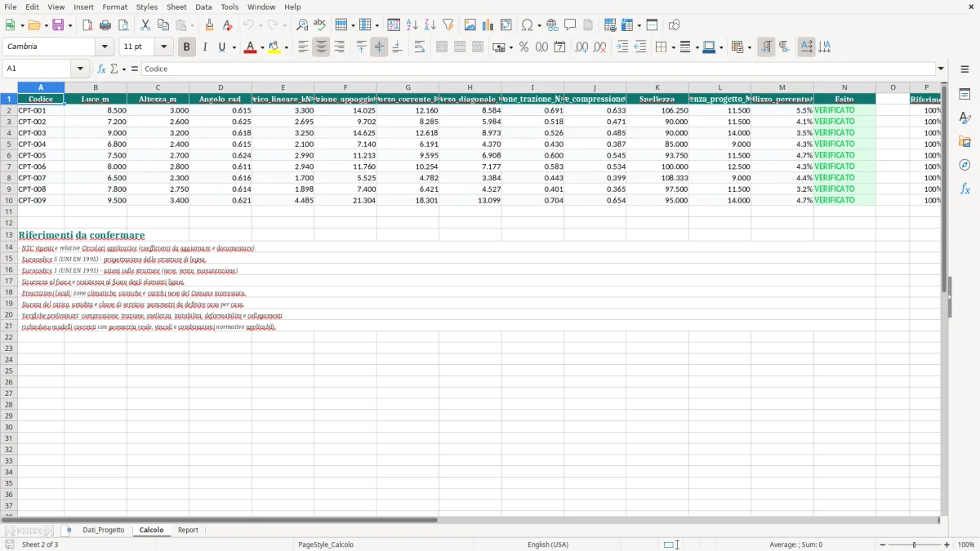Apply the red font color
This screenshot has width=980, height=551.
[250, 47]
